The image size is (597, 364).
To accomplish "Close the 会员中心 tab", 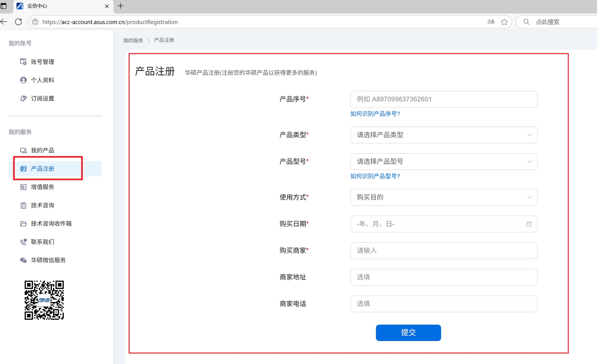I will (107, 6).
